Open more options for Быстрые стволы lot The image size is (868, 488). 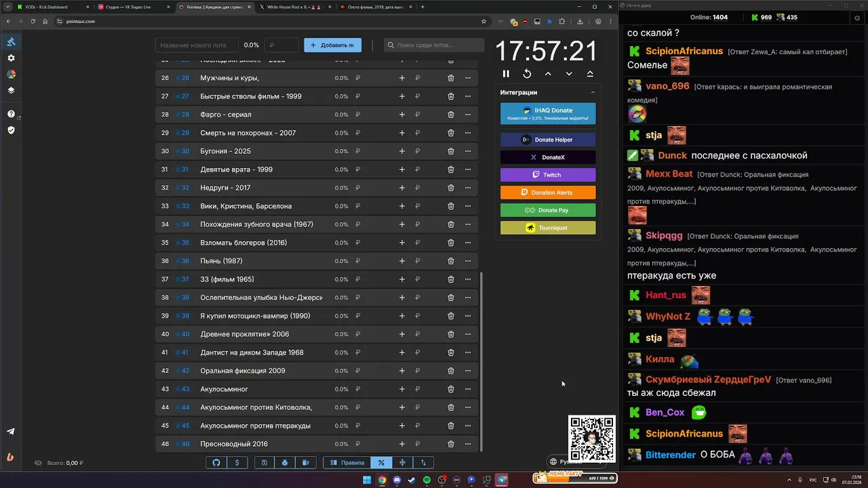[468, 96]
